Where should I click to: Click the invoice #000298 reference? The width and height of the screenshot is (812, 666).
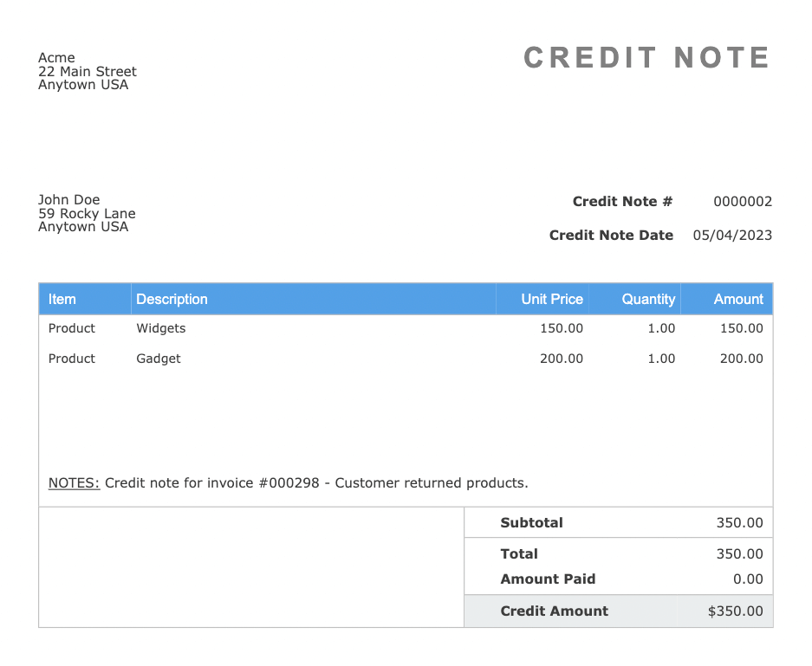263,483
